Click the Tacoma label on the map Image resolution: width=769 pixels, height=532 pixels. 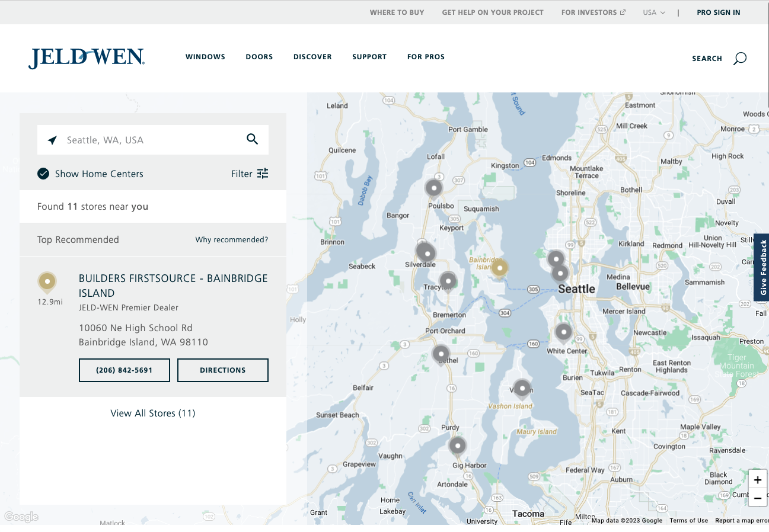tap(528, 514)
